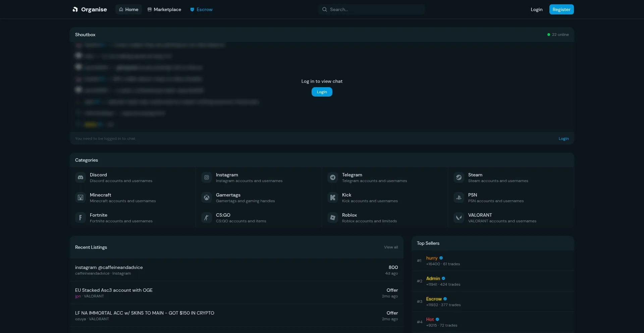Select the Telegram category title
Viewport: 644px width, 333px height.
352,175
